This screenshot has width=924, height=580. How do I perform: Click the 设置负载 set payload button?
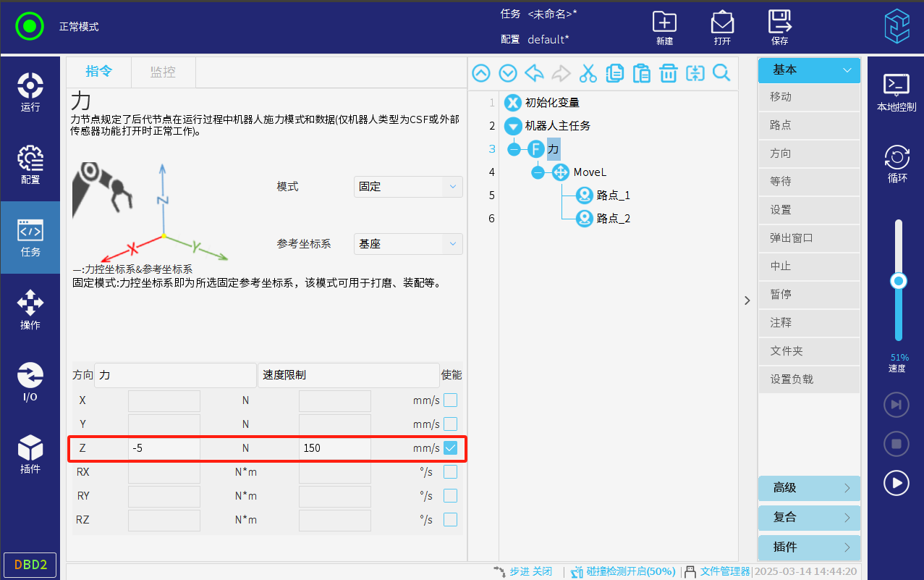809,379
